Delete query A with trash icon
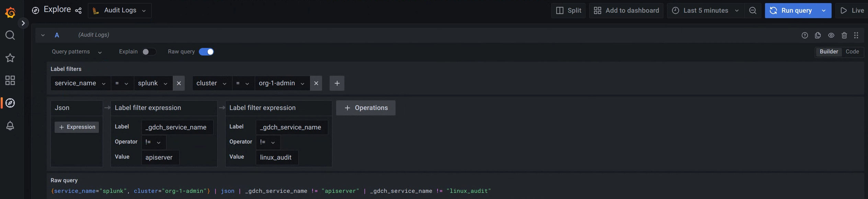Image resolution: width=868 pixels, height=199 pixels. pos(844,35)
